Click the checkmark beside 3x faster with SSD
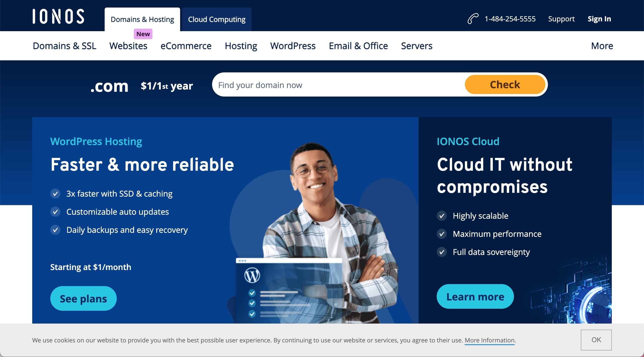 (55, 194)
